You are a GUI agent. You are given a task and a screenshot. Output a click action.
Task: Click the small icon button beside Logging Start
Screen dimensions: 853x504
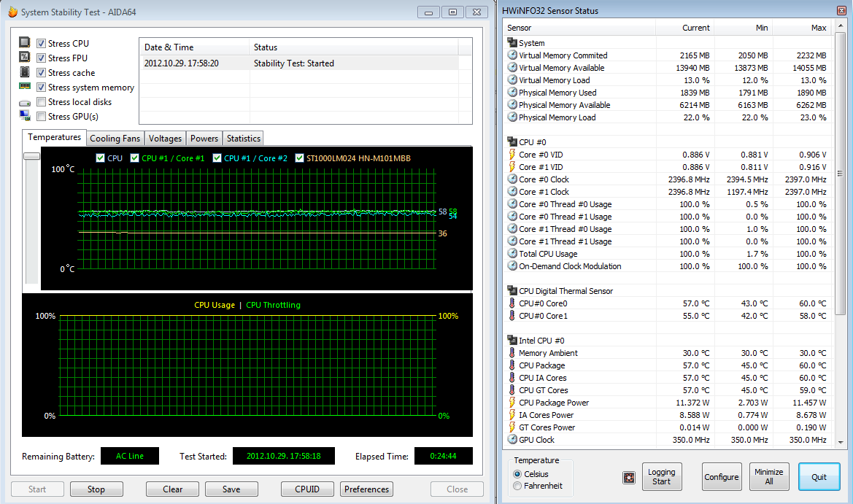coord(628,478)
